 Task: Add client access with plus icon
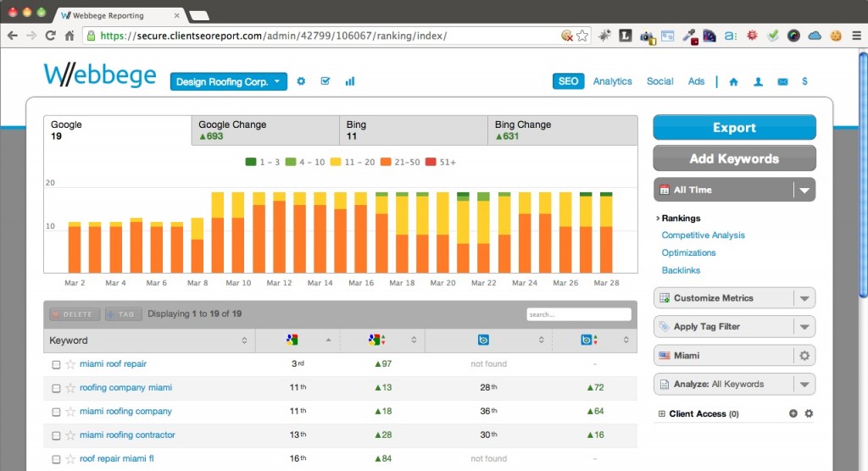(793, 413)
